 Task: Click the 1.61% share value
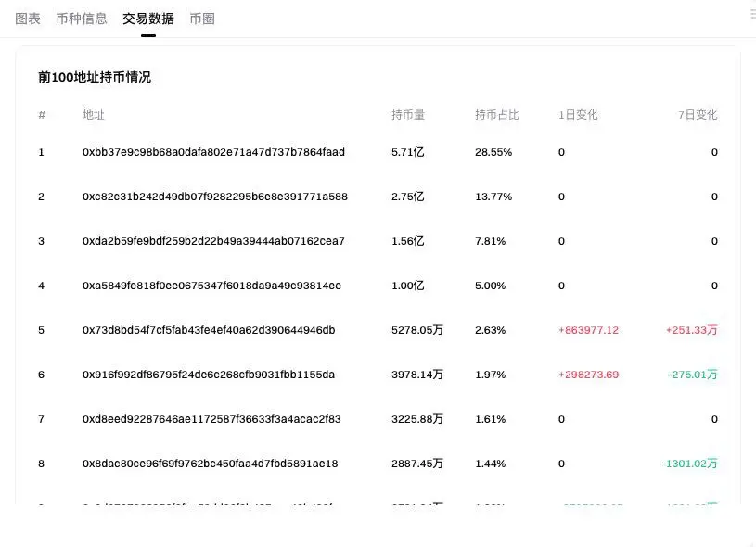tap(491, 419)
